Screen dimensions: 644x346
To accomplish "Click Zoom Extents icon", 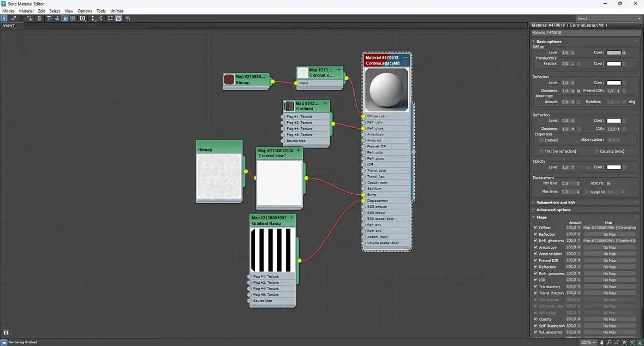I will 625,342.
